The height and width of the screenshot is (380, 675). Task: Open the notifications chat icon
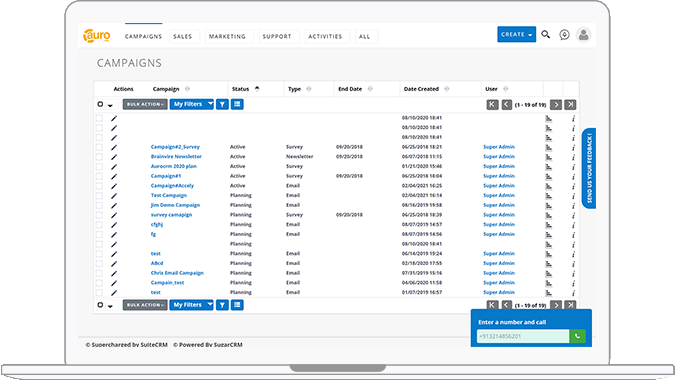[564, 35]
